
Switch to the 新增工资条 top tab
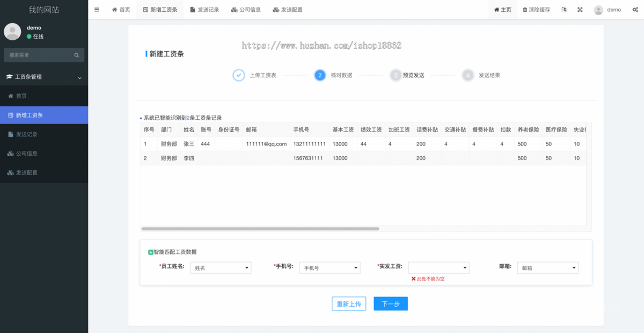[160, 9]
